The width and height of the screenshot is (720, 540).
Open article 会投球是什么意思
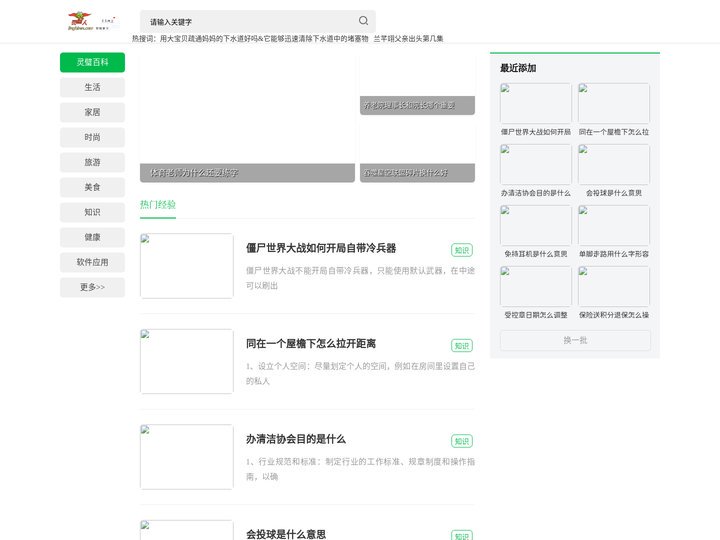point(286,534)
